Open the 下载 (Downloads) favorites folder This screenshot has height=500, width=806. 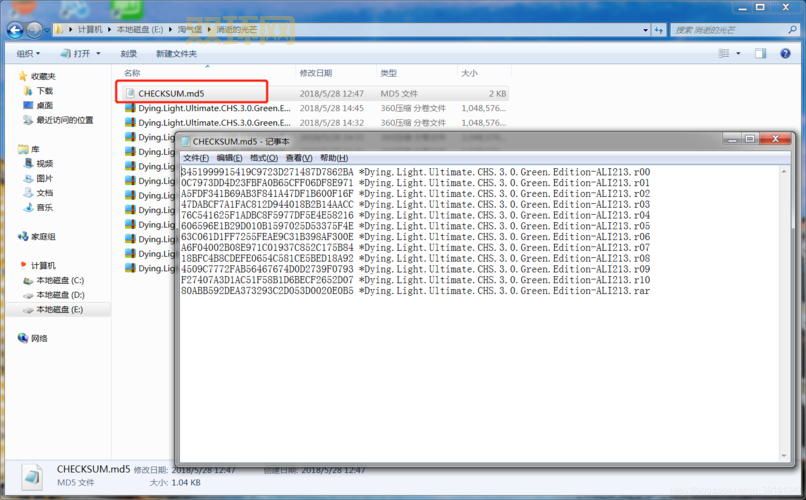point(44,91)
